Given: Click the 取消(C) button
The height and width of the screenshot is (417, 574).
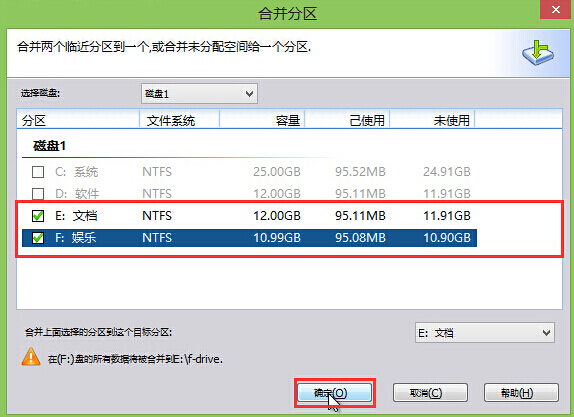Looking at the screenshot, I should [430, 393].
